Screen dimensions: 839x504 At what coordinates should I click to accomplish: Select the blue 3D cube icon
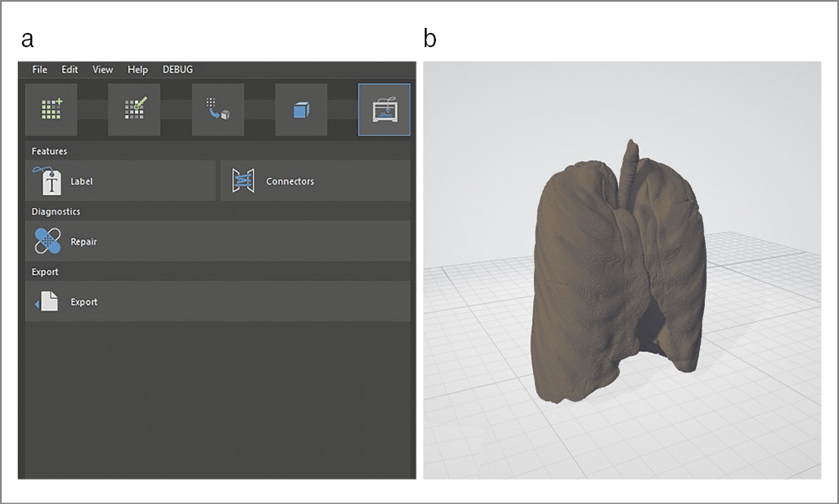[x=301, y=110]
